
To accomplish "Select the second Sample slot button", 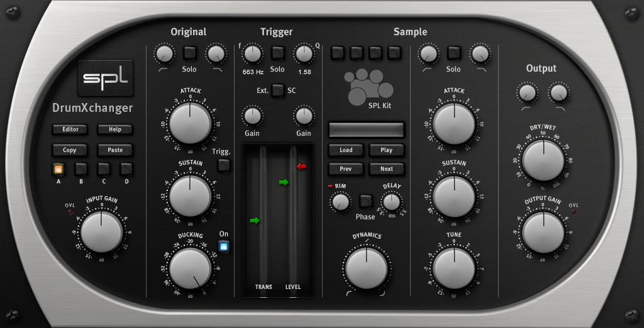I will [x=357, y=53].
